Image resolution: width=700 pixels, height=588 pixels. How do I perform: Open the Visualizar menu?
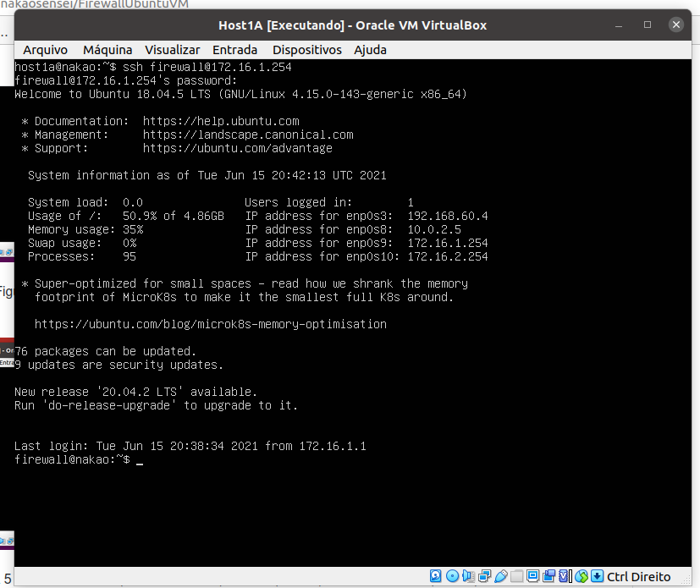[x=173, y=50]
